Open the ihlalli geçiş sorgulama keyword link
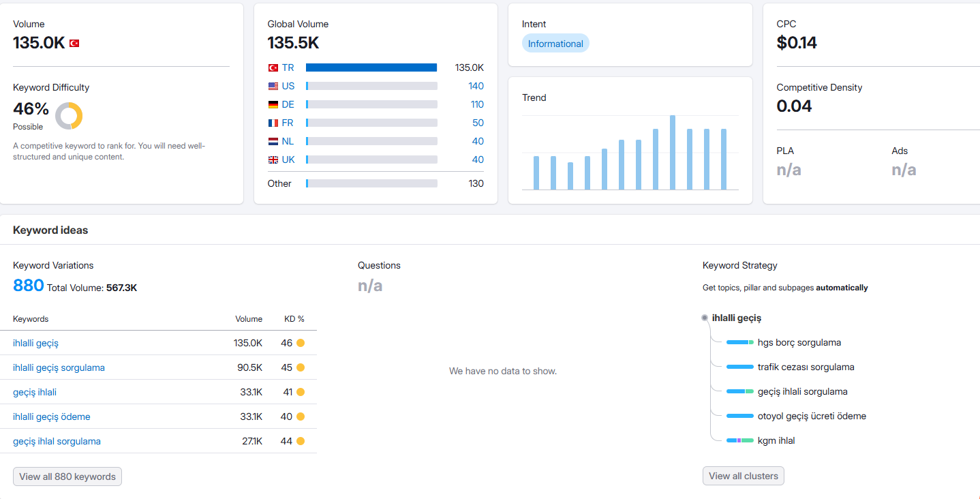 point(59,367)
